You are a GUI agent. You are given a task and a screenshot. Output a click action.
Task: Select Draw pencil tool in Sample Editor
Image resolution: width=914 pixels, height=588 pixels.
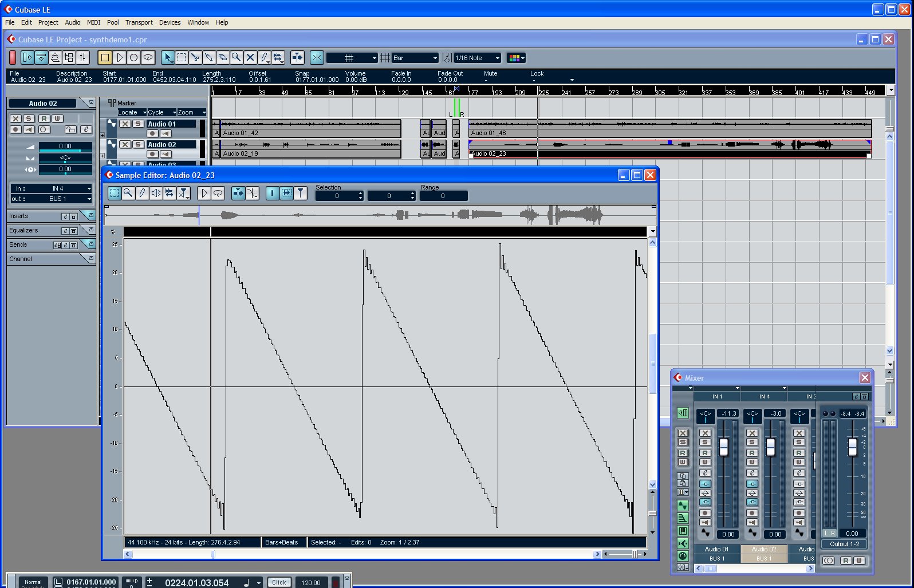coord(142,194)
